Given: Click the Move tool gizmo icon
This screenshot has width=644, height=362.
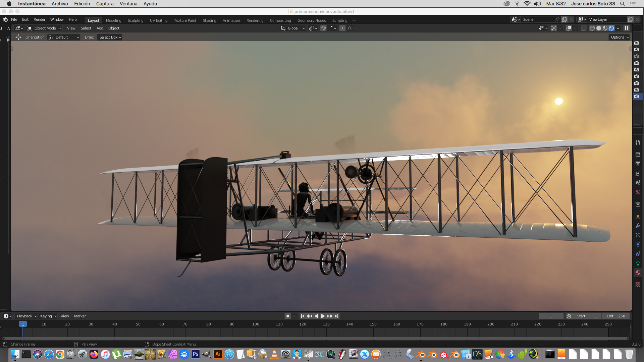Looking at the screenshot, I should [18, 37].
